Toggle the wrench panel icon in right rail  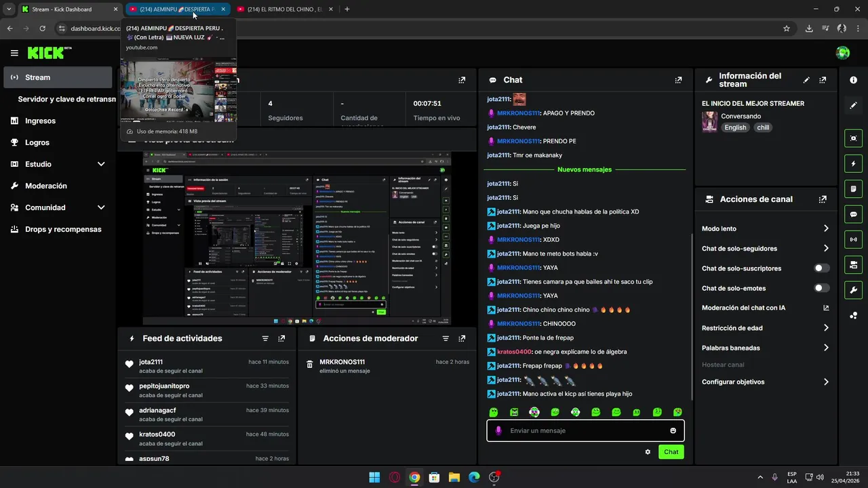[x=854, y=290]
